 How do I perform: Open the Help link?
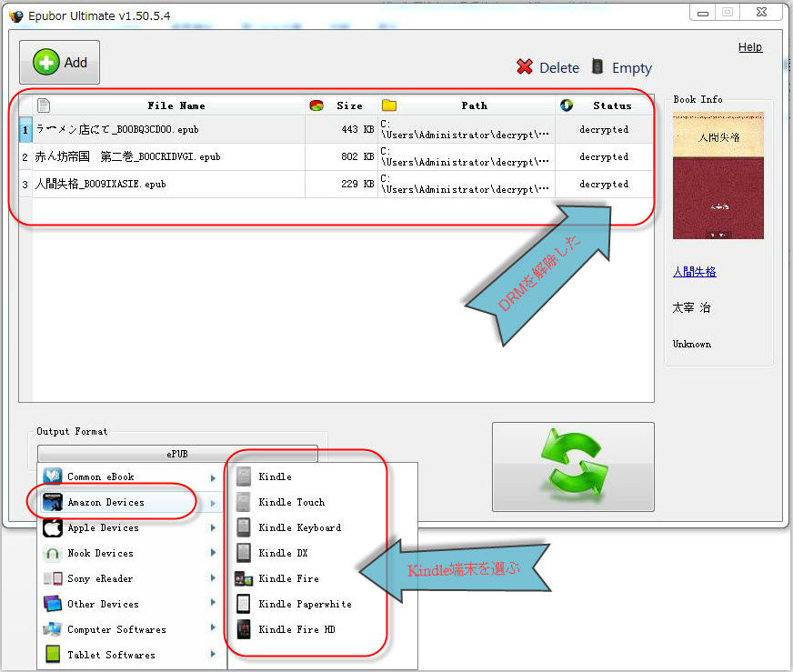[750, 47]
